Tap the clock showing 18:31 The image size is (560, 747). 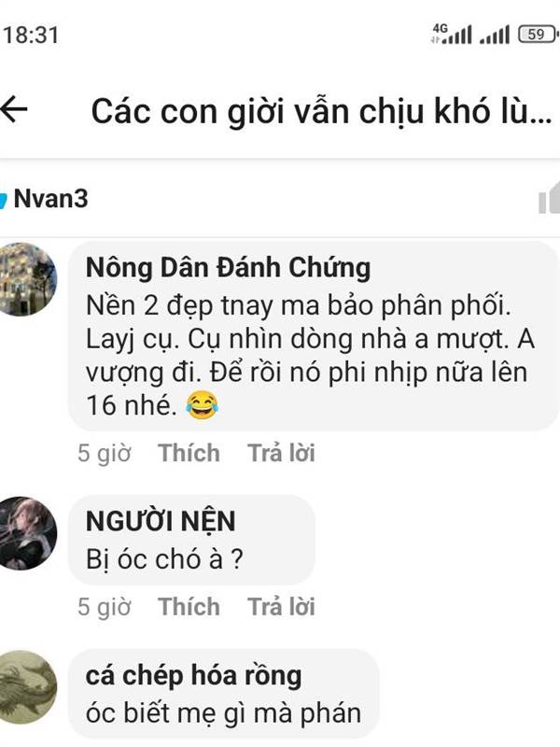tap(32, 35)
